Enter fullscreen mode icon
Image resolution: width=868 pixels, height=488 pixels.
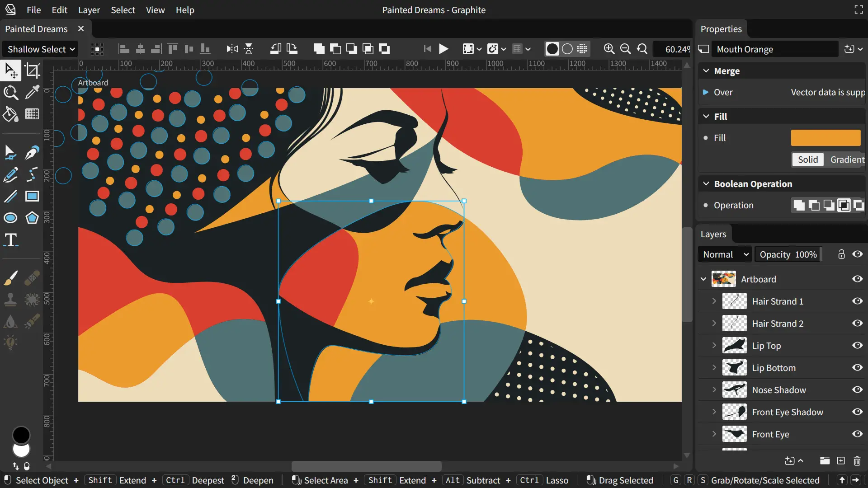pyautogui.click(x=859, y=9)
